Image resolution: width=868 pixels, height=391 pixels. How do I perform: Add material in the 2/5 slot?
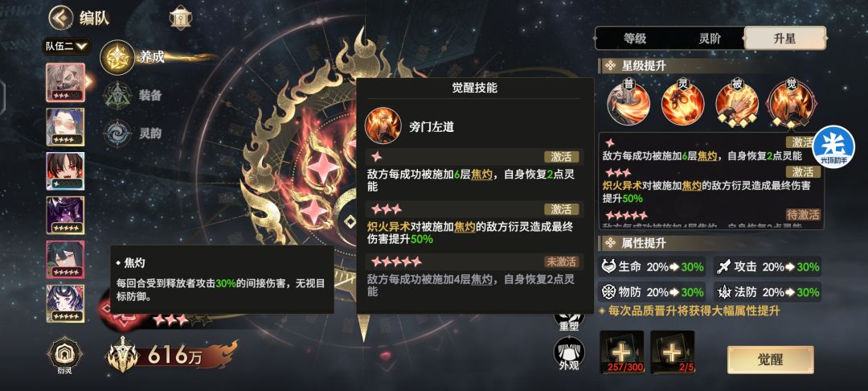pos(672,352)
